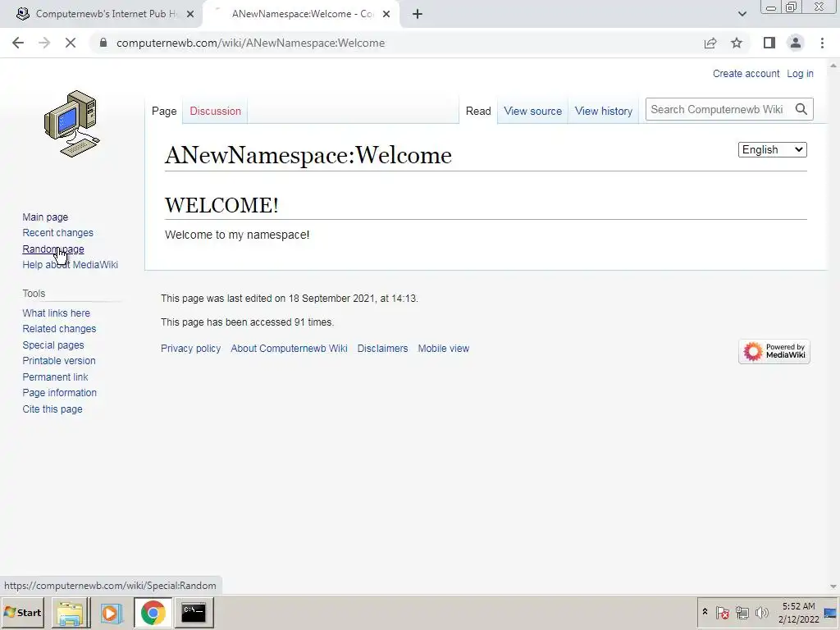
Task: Select the ANewNamespace:Welcome browser tab
Action: point(302,14)
